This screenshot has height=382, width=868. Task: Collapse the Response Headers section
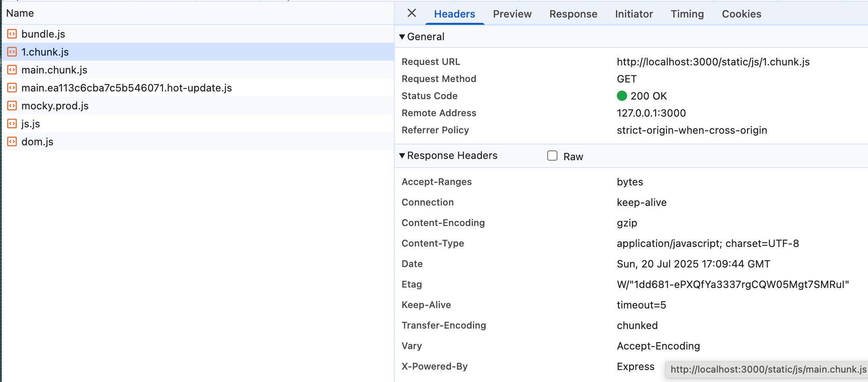(x=402, y=156)
